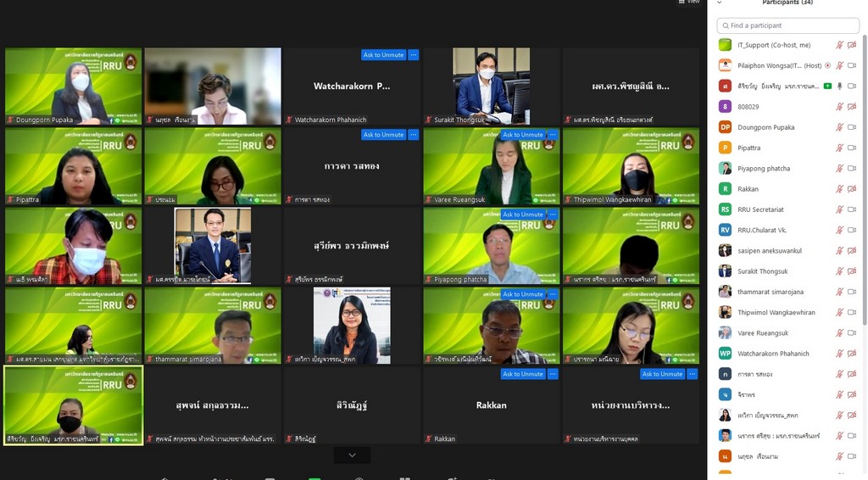Click muted mic icon for Surakit Thongsuk in list
The width and height of the screenshot is (868, 480).
pyautogui.click(x=839, y=271)
